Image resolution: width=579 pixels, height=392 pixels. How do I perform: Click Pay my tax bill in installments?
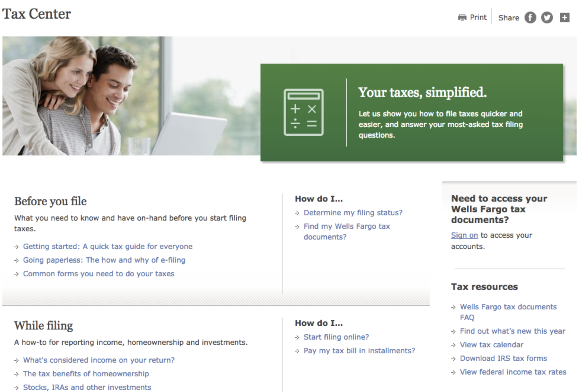point(359,351)
